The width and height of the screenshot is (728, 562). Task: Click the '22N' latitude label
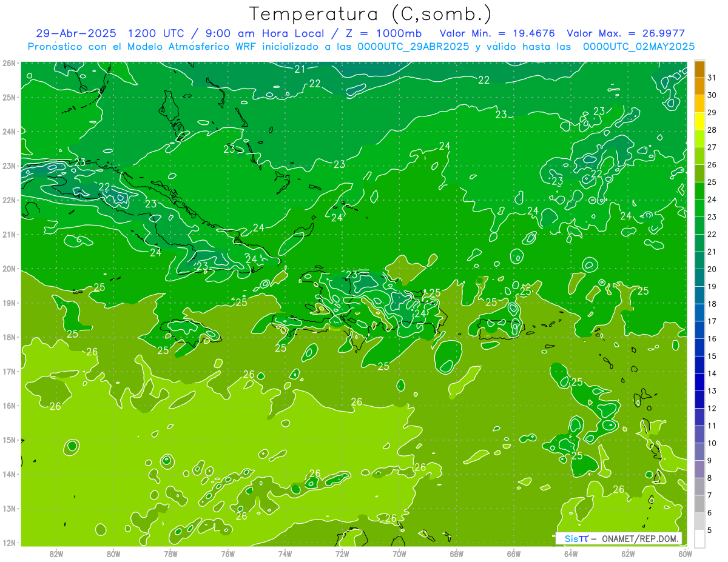point(9,200)
